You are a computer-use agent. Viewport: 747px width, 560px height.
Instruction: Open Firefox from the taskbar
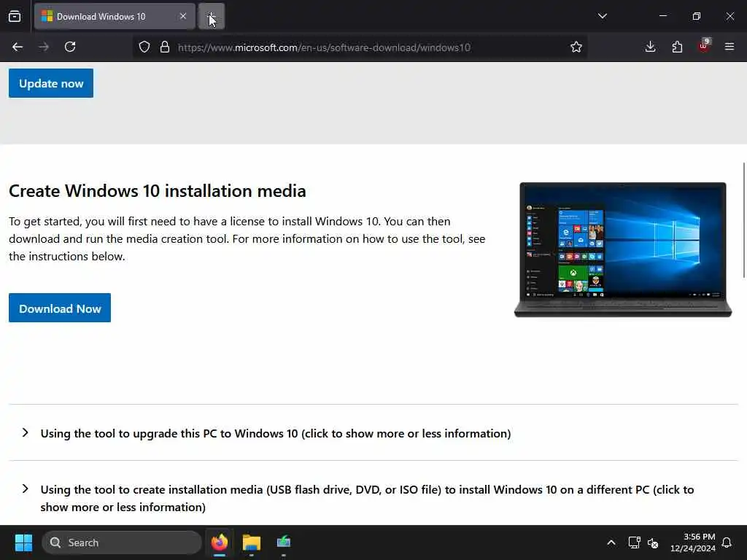coord(219,542)
